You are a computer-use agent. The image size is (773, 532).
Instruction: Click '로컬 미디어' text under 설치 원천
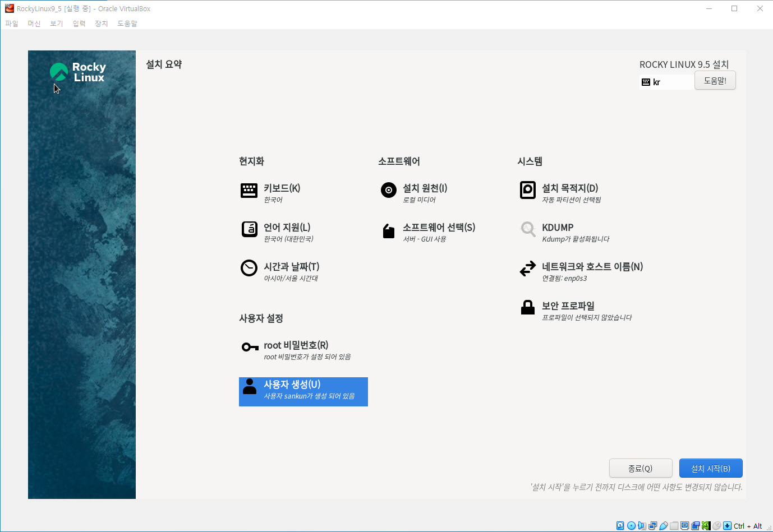tap(419, 200)
